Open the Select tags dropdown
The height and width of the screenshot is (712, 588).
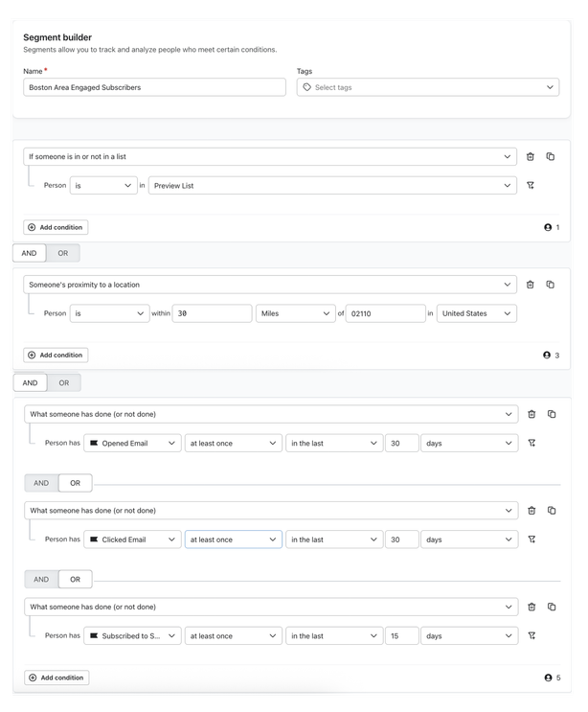[428, 87]
